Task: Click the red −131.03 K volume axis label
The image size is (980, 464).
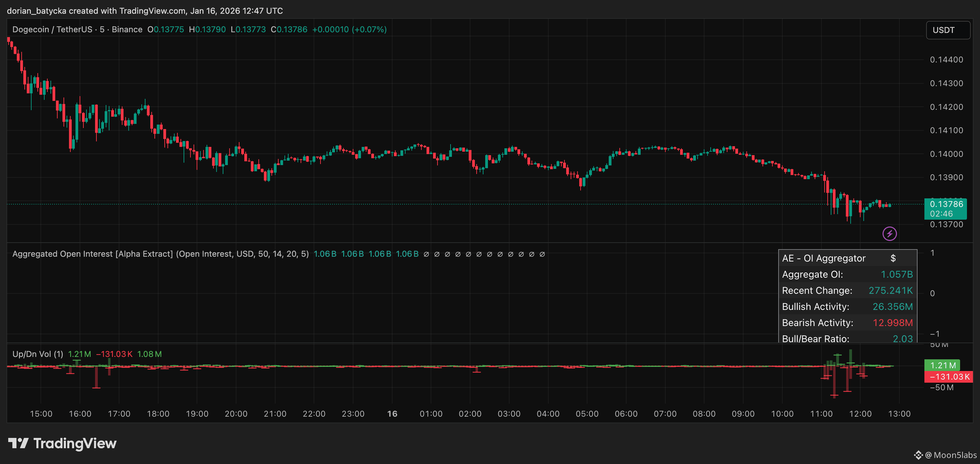Action: (949, 377)
